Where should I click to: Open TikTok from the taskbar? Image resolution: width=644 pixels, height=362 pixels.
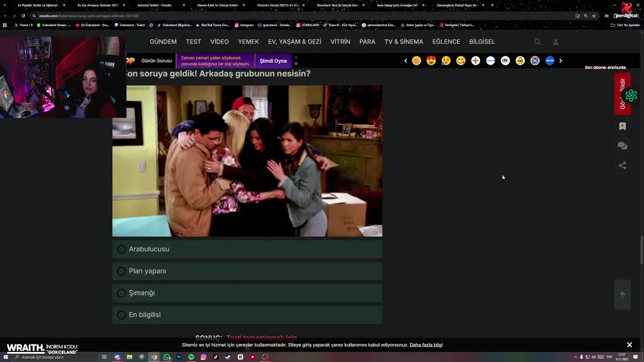215,357
